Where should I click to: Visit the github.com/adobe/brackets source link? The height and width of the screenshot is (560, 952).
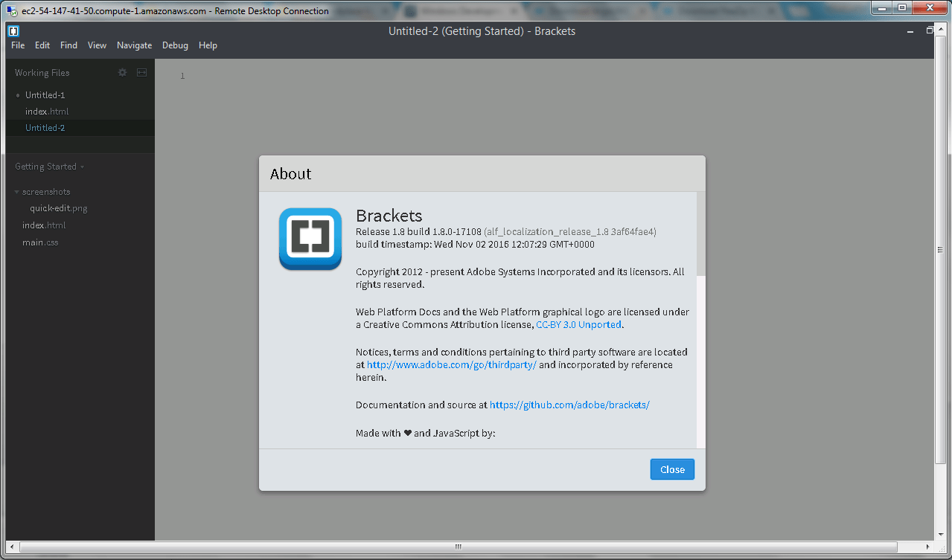(x=569, y=405)
